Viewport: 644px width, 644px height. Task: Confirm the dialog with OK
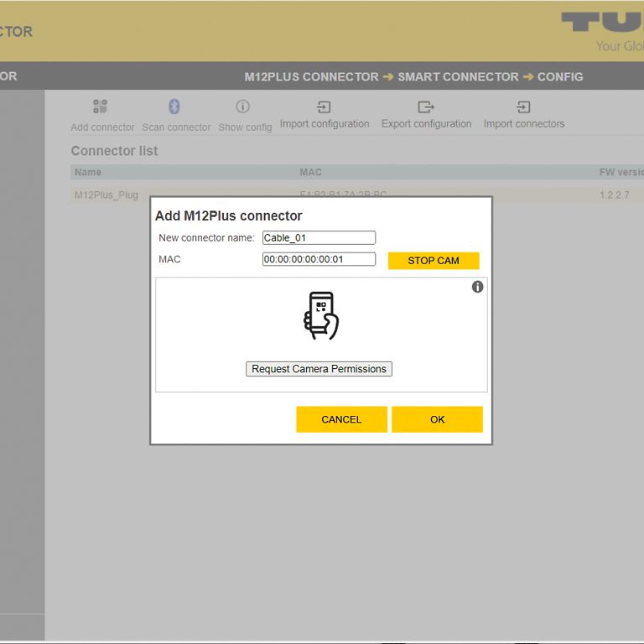click(437, 419)
